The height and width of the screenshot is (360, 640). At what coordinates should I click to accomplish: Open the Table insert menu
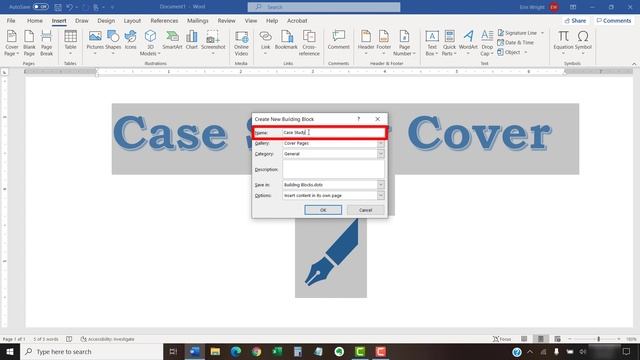70,43
